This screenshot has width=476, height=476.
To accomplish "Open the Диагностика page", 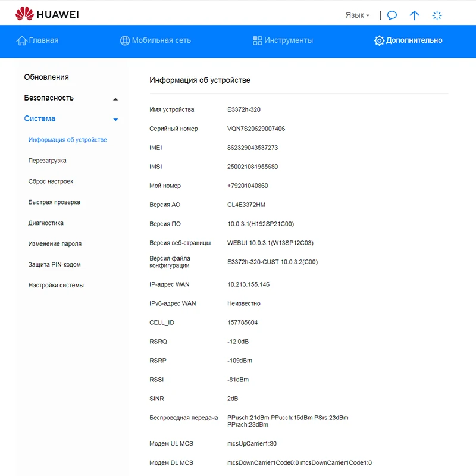I will 46,223.
